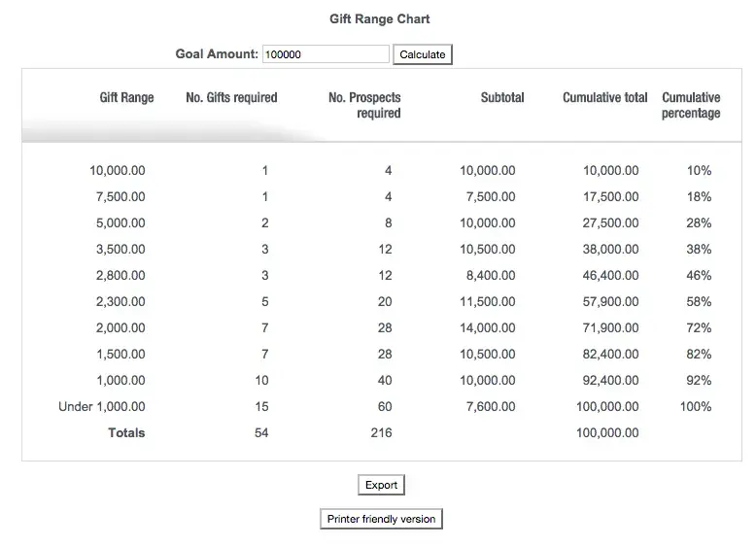
Task: Select the Under 1,000.00 gift range cell
Action: [102, 406]
